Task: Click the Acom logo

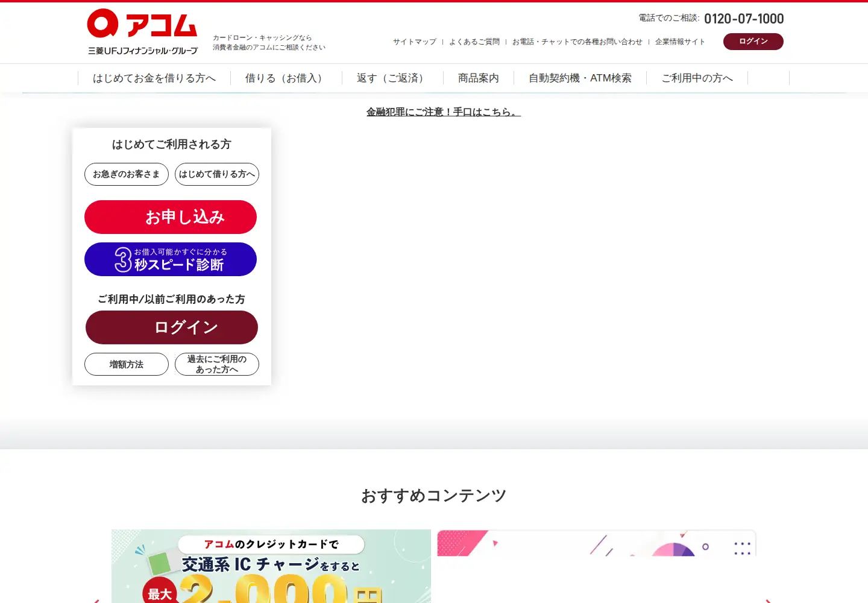Action: pos(142,32)
